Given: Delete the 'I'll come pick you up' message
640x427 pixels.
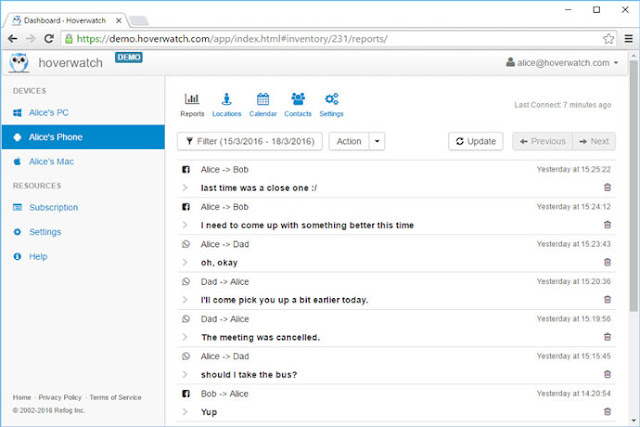Looking at the screenshot, I should pos(607,299).
